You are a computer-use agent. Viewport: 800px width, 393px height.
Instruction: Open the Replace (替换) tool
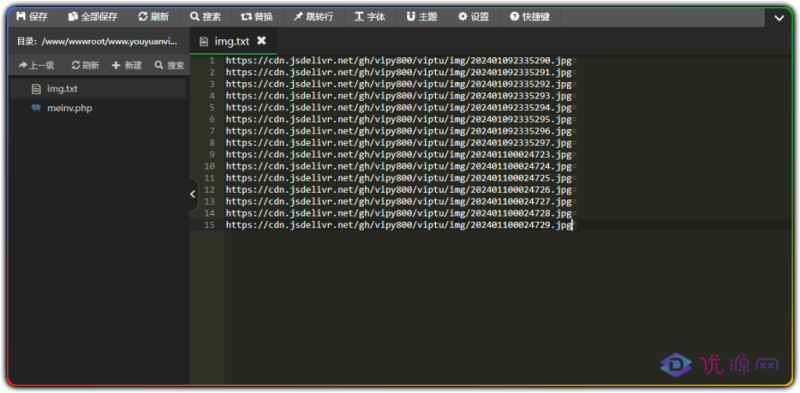tap(257, 17)
